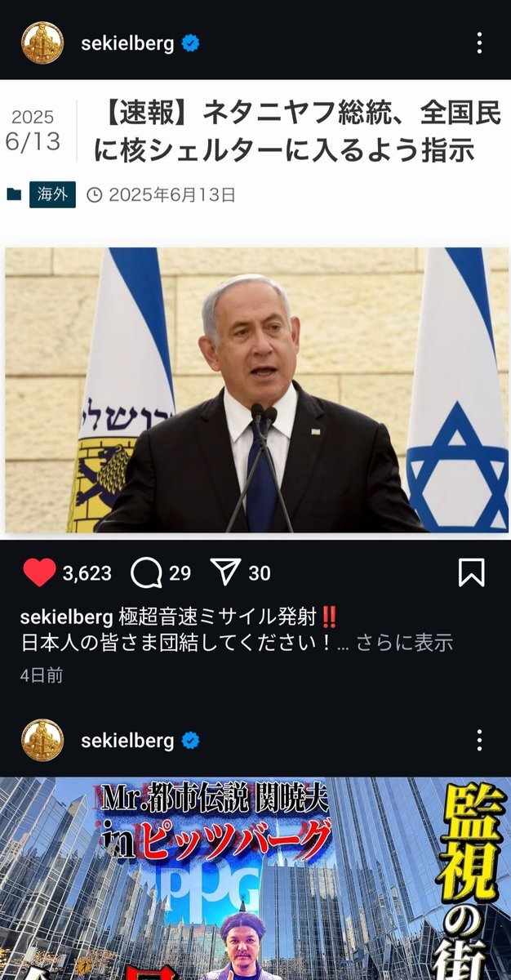Tap verified badge beside top sekielberg name
511x980 pixels.
tap(191, 43)
